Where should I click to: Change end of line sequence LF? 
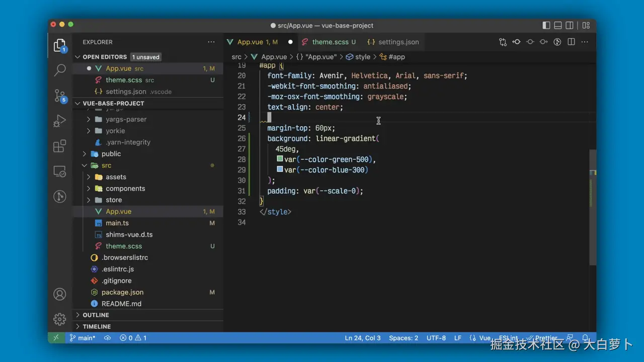click(458, 338)
